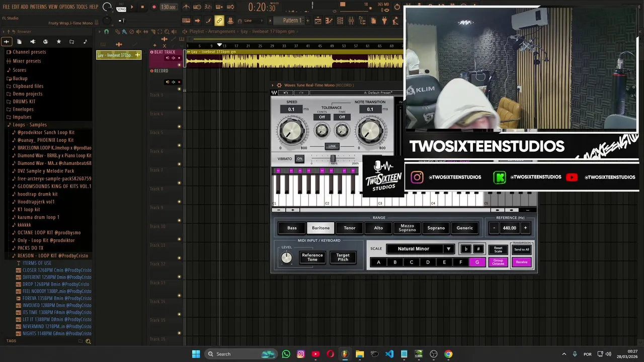Click the Reset Scale button
Image resolution: width=644 pixels, height=362 pixels.
[x=498, y=249]
